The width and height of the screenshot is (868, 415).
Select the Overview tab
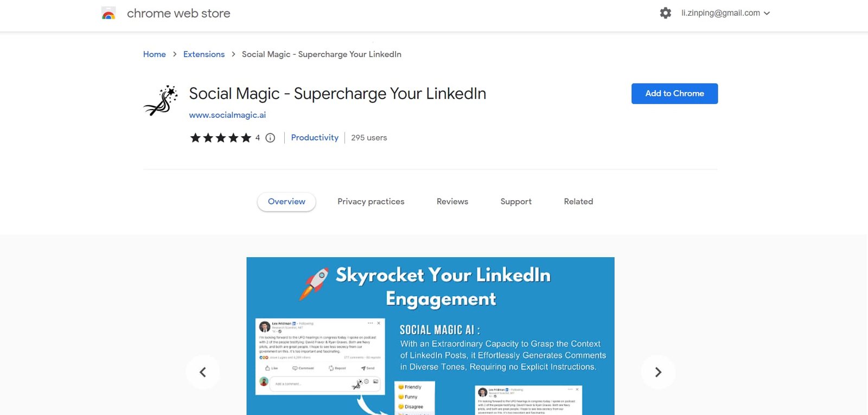click(x=286, y=202)
